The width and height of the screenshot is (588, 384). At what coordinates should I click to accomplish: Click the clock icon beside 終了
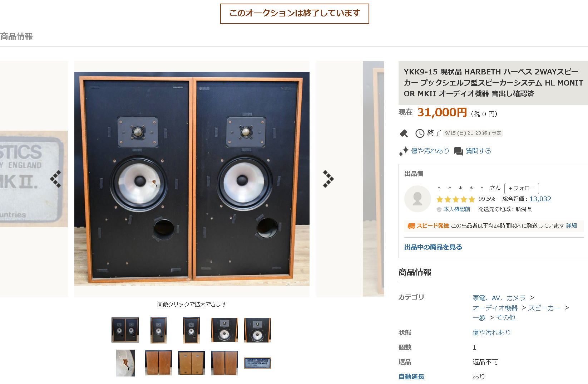coord(420,133)
